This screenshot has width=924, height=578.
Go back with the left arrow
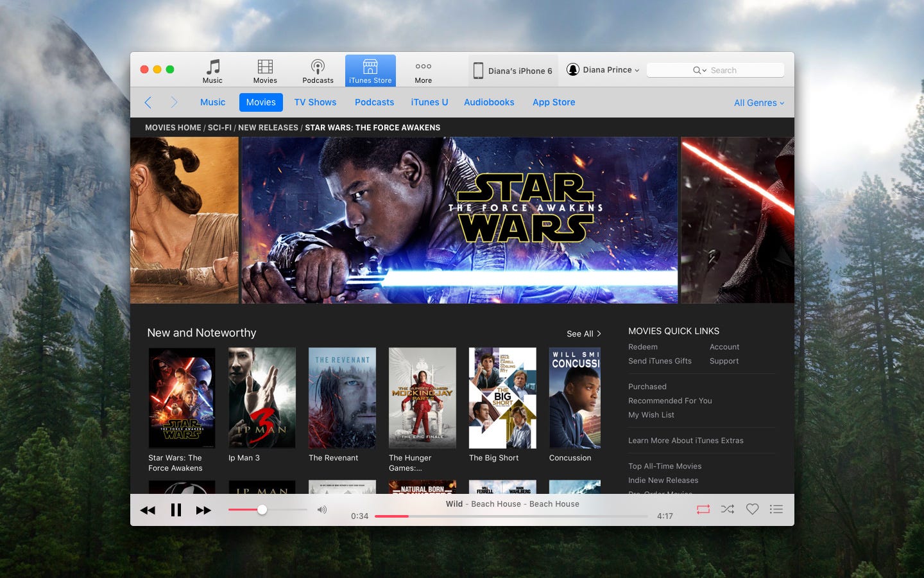coord(148,102)
